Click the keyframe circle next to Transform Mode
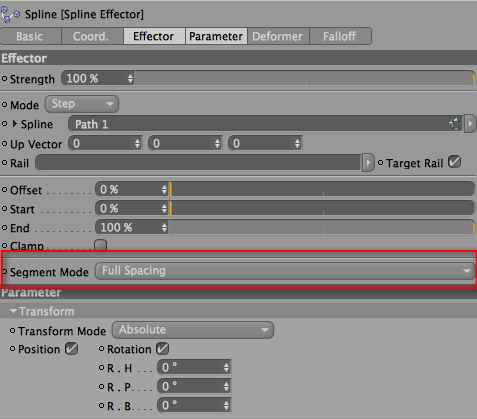This screenshot has width=477, height=419. tap(12, 331)
